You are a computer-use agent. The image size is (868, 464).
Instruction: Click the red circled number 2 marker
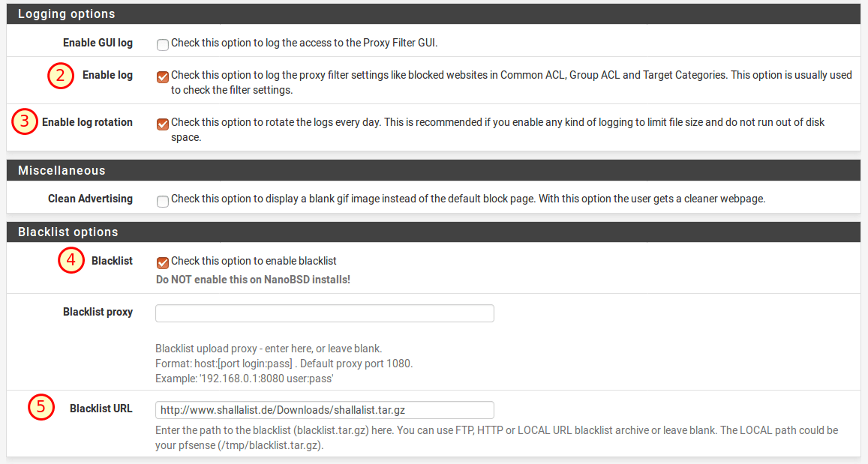[62, 75]
